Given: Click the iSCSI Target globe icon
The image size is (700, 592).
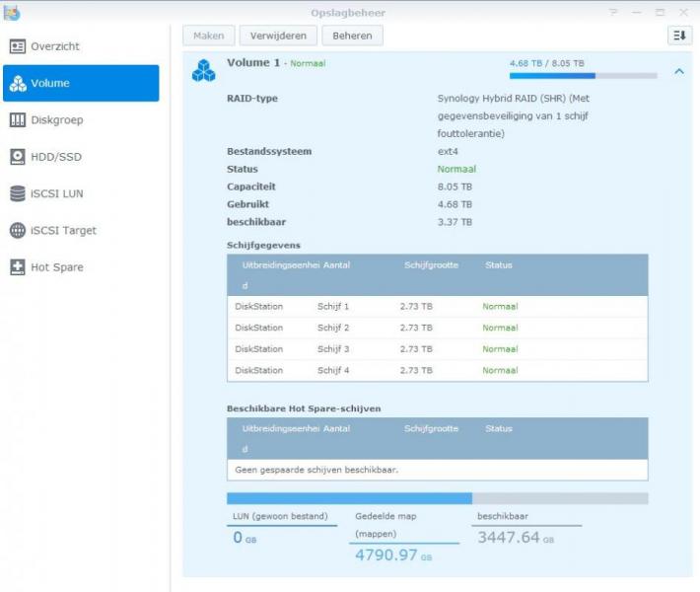Looking at the screenshot, I should tap(18, 231).
